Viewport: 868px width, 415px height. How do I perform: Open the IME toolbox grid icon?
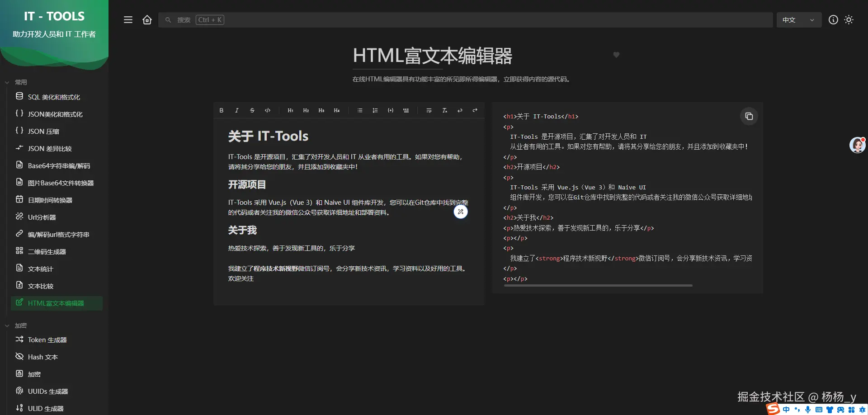click(852, 410)
